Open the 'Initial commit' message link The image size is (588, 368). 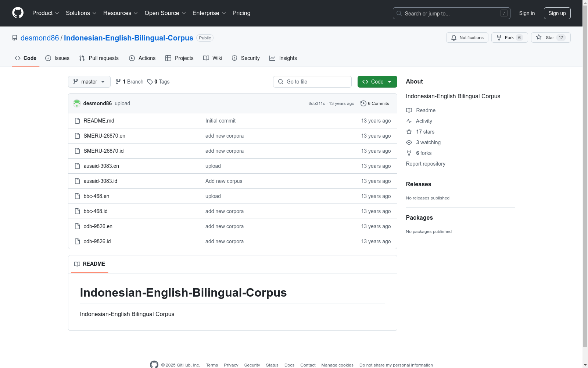tap(220, 121)
